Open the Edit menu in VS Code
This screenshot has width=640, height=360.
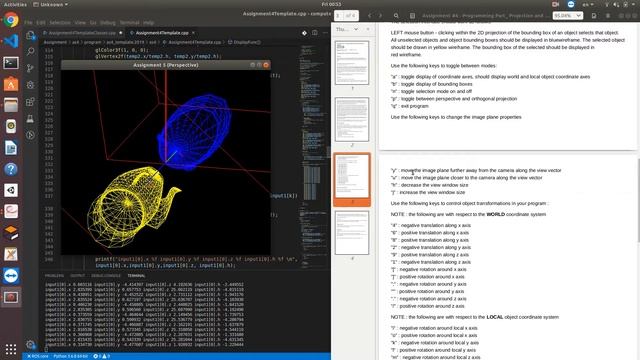(41, 23)
